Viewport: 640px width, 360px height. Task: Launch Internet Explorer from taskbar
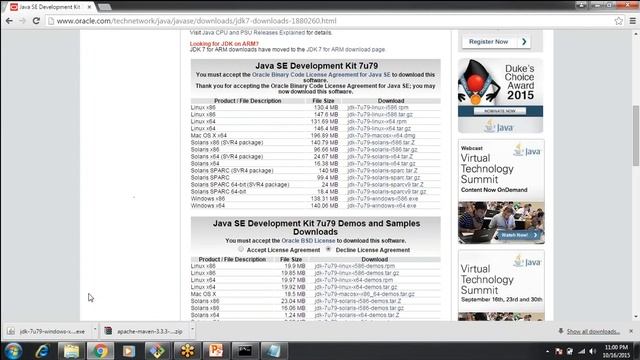click(42, 351)
